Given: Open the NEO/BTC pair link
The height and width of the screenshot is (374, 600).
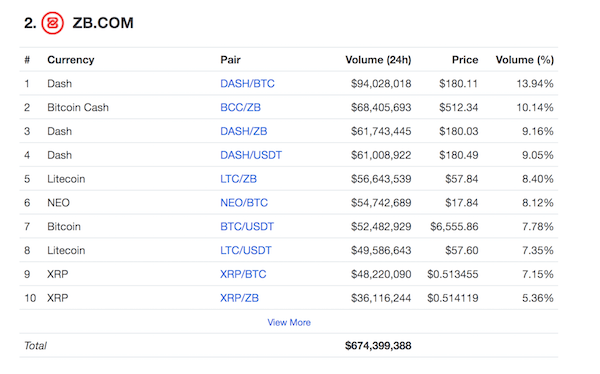Looking at the screenshot, I should (244, 203).
